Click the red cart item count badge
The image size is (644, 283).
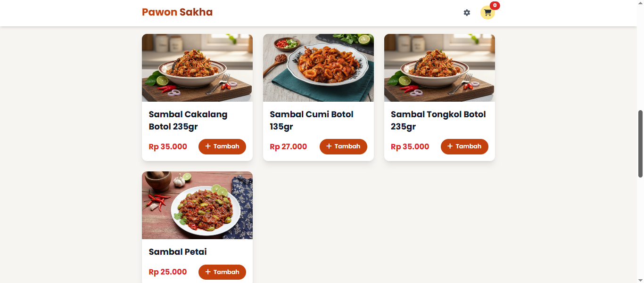(495, 6)
